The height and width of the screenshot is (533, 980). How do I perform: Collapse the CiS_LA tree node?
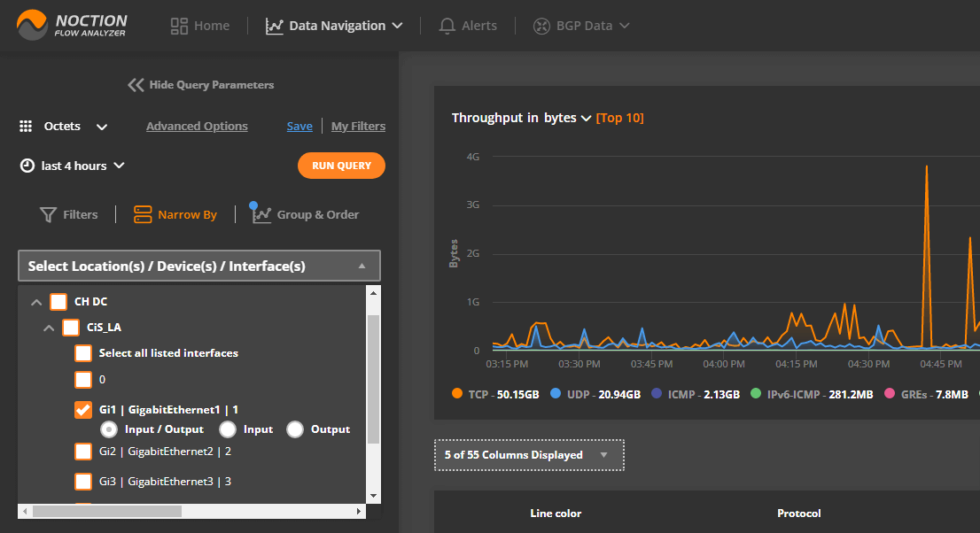pyautogui.click(x=49, y=328)
